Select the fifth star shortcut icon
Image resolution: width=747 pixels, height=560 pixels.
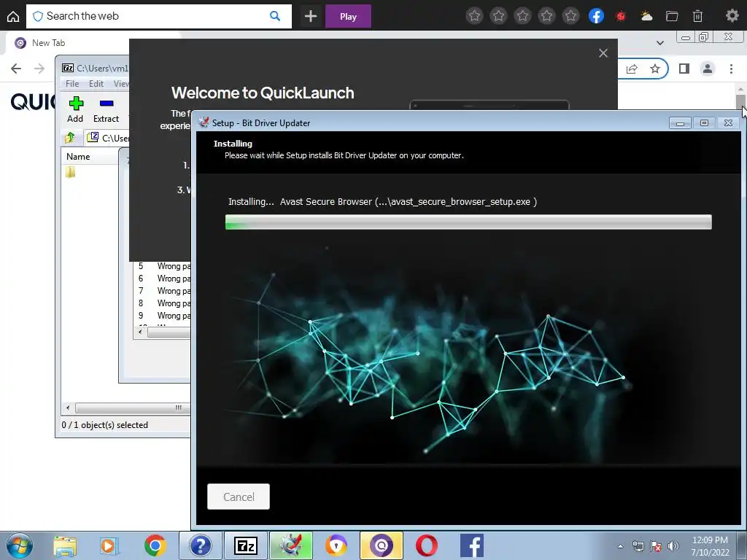click(x=570, y=16)
